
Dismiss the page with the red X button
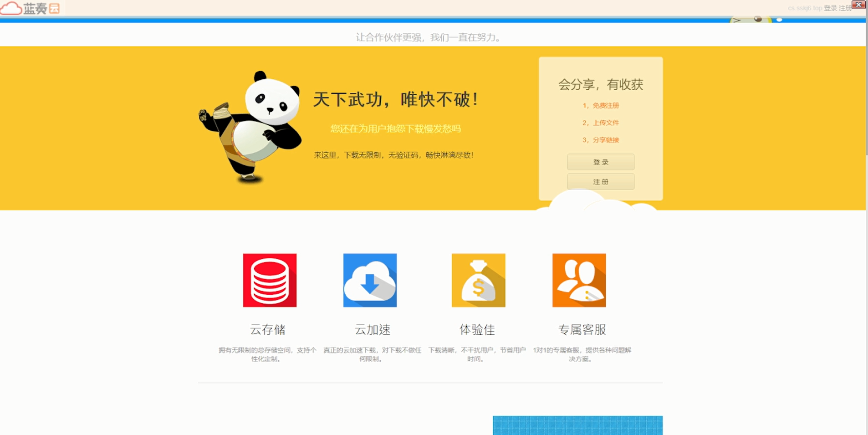(858, 5)
